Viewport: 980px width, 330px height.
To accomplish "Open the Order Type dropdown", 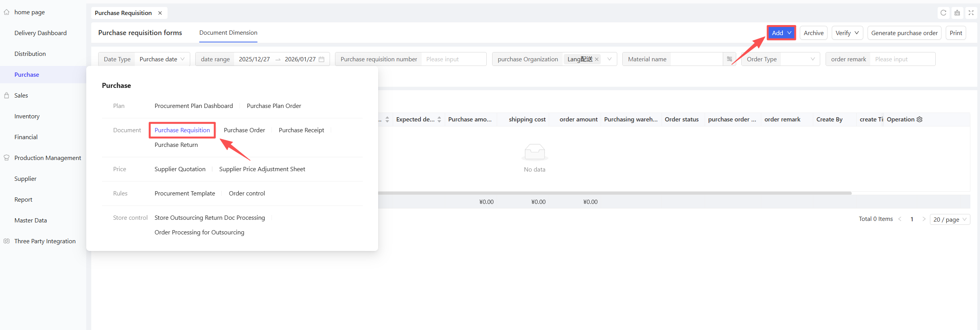I will tap(781, 59).
